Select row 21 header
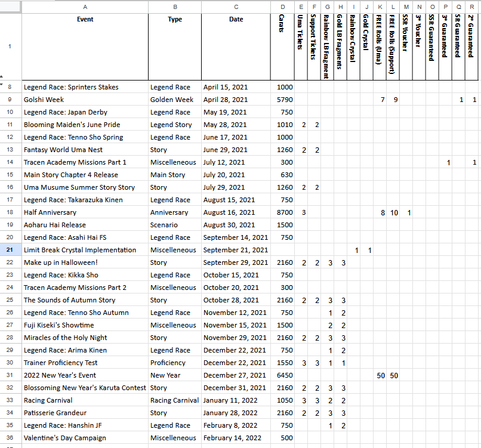The width and height of the screenshot is (481, 448). click(10, 250)
